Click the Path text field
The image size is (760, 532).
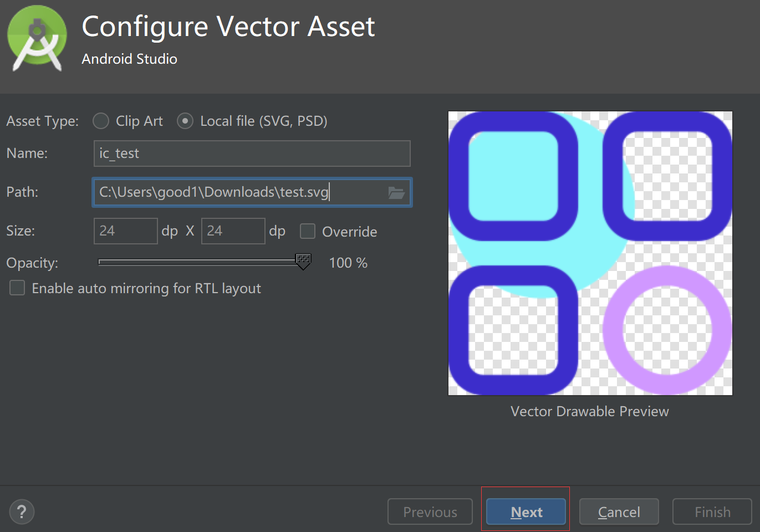pos(252,192)
